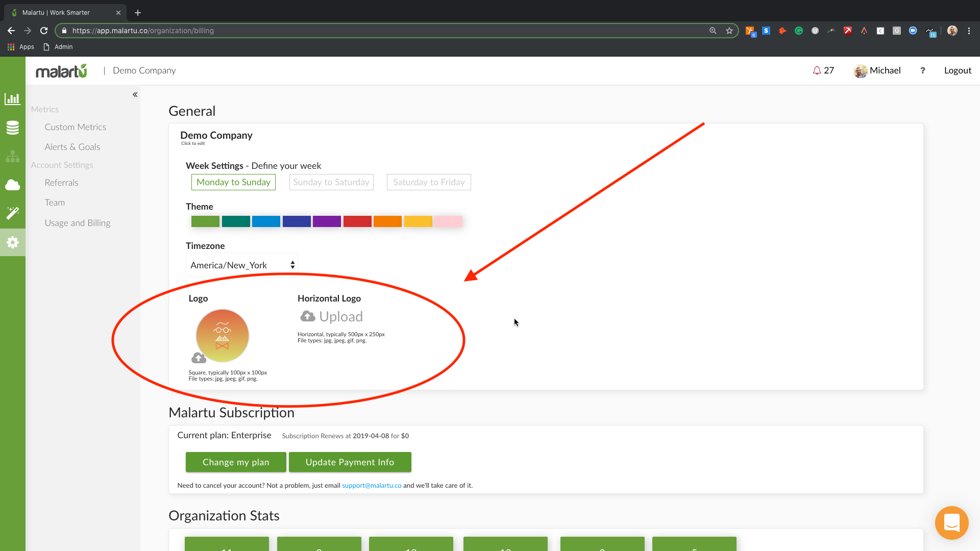This screenshot has width=980, height=551.
Task: Open the cloud sidebar icon
Action: 12,185
